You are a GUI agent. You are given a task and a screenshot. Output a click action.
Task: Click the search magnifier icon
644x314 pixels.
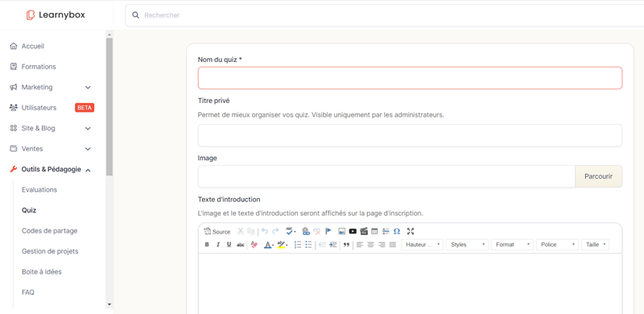[x=135, y=15]
